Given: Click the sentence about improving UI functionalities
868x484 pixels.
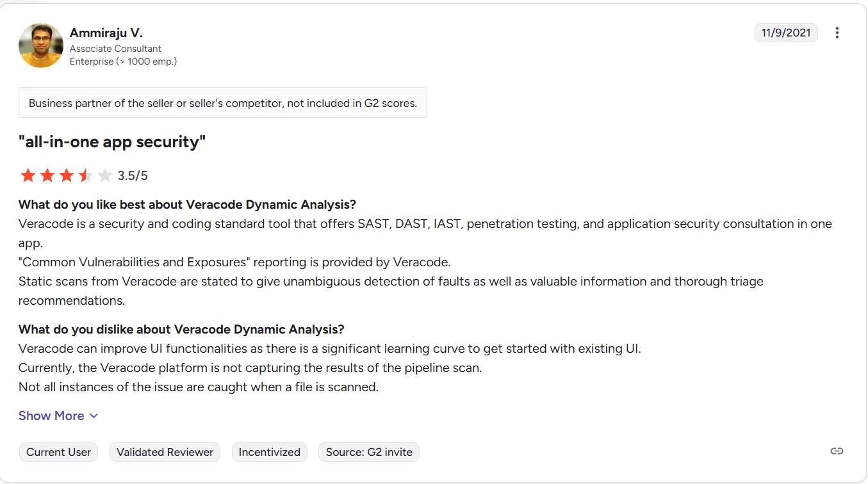Looking at the screenshot, I should [x=330, y=348].
